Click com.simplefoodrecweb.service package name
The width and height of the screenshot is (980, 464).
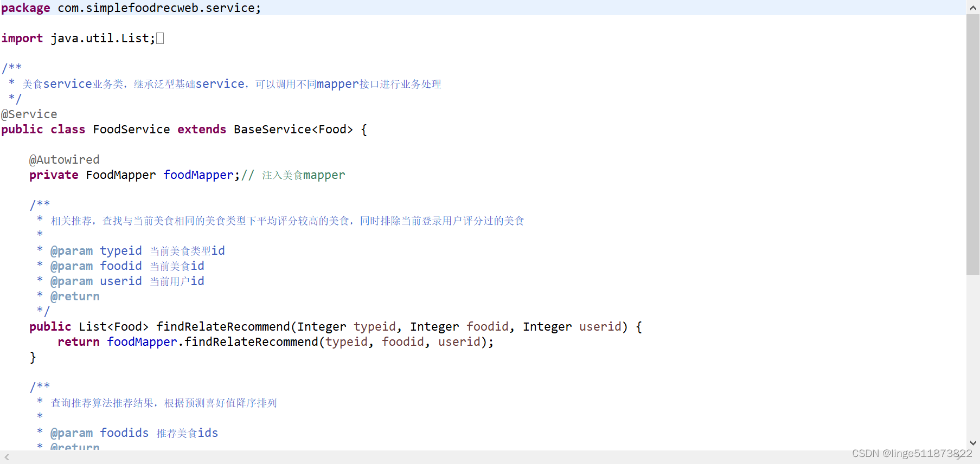tap(156, 8)
